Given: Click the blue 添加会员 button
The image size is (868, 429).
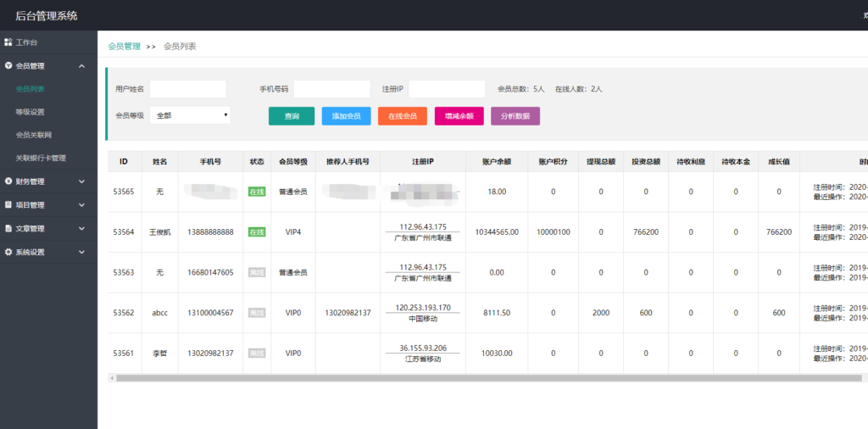Looking at the screenshot, I should tap(346, 116).
